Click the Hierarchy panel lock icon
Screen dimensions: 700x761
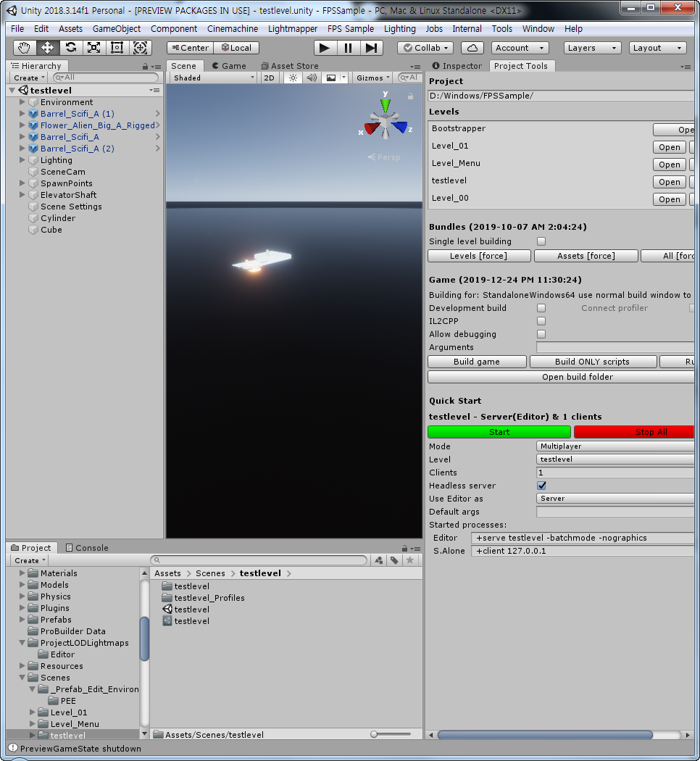(x=145, y=67)
